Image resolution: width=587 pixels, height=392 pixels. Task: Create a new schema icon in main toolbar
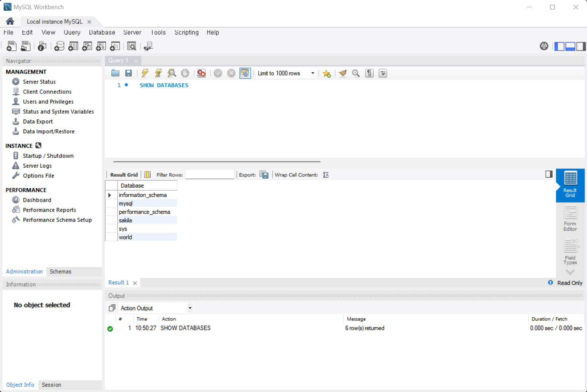[x=59, y=46]
